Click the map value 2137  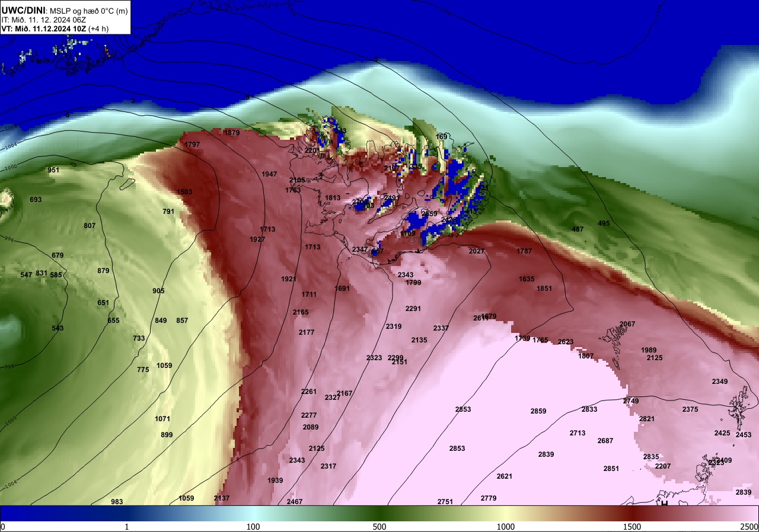[x=222, y=498]
